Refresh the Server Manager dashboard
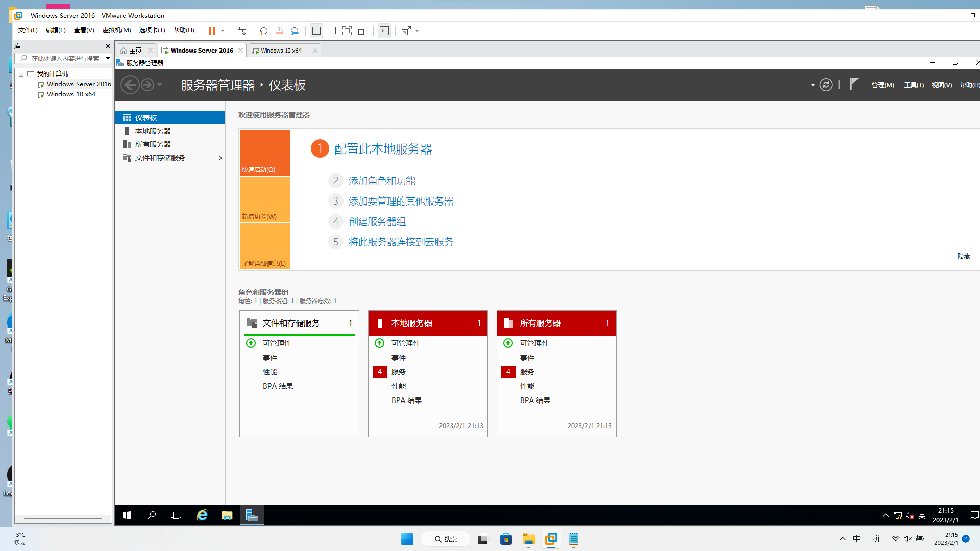 pyautogui.click(x=826, y=85)
